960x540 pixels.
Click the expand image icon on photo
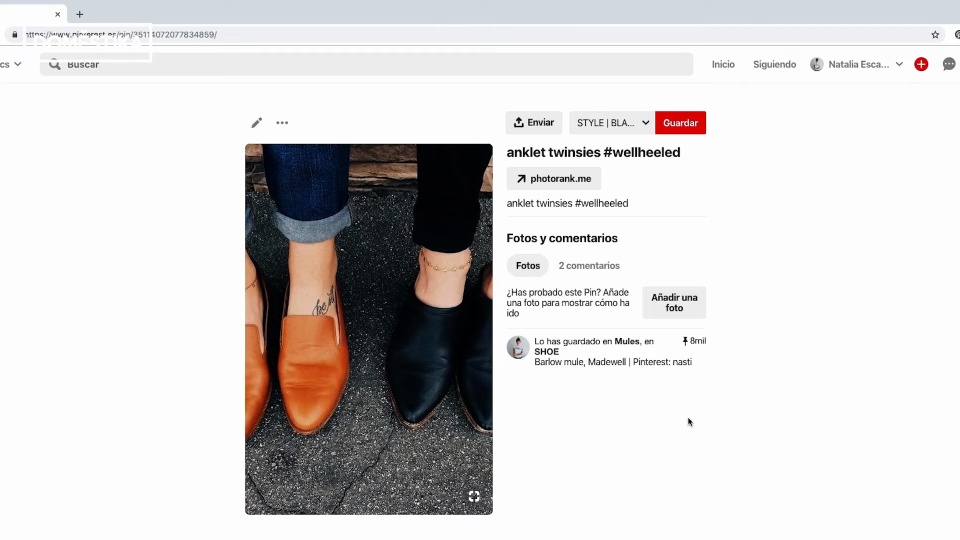pyautogui.click(x=474, y=496)
